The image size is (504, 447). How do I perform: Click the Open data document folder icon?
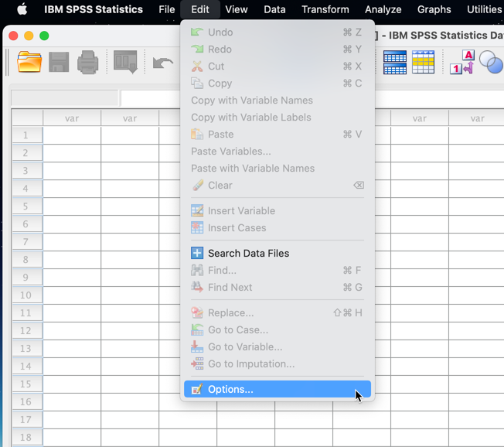(x=29, y=62)
